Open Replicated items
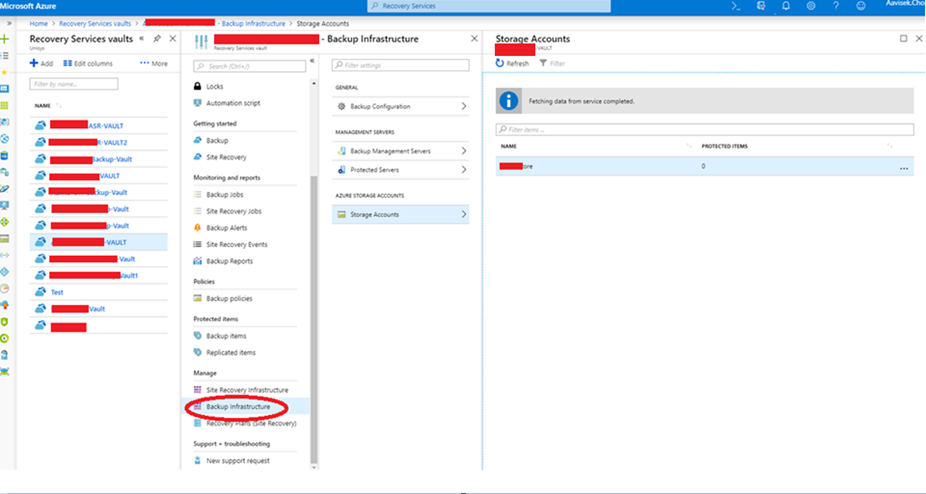This screenshot has height=494, width=926. click(231, 352)
